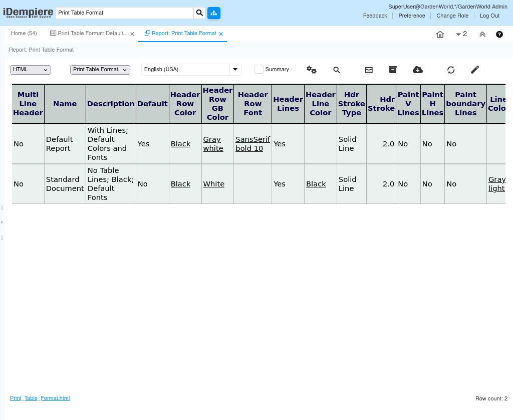Click the Hdr Stroke Type column header

[x=352, y=104]
